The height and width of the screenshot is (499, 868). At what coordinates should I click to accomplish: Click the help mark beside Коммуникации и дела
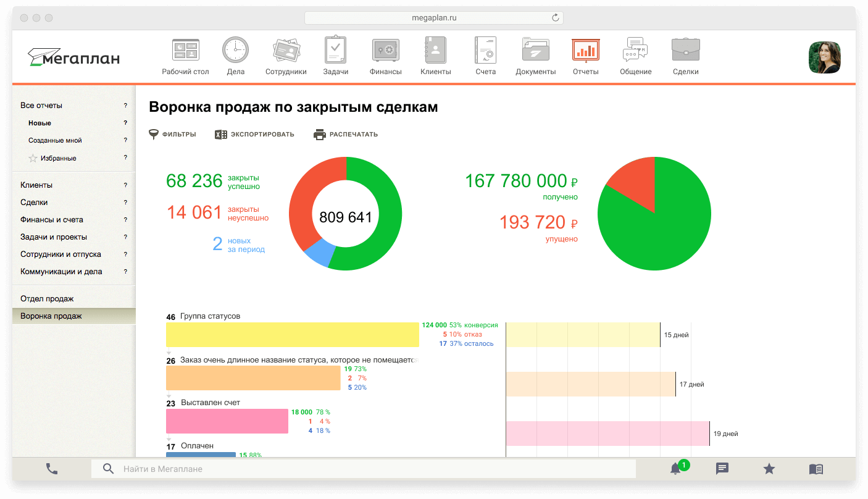[x=125, y=272]
